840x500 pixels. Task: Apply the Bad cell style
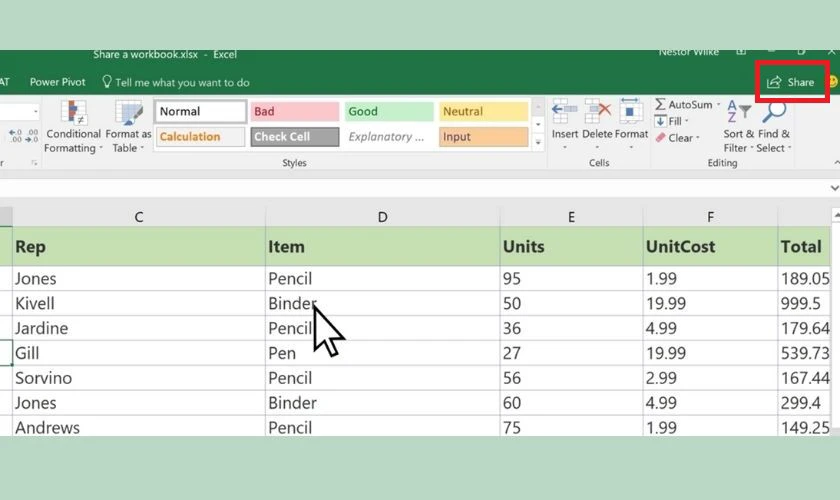point(293,112)
